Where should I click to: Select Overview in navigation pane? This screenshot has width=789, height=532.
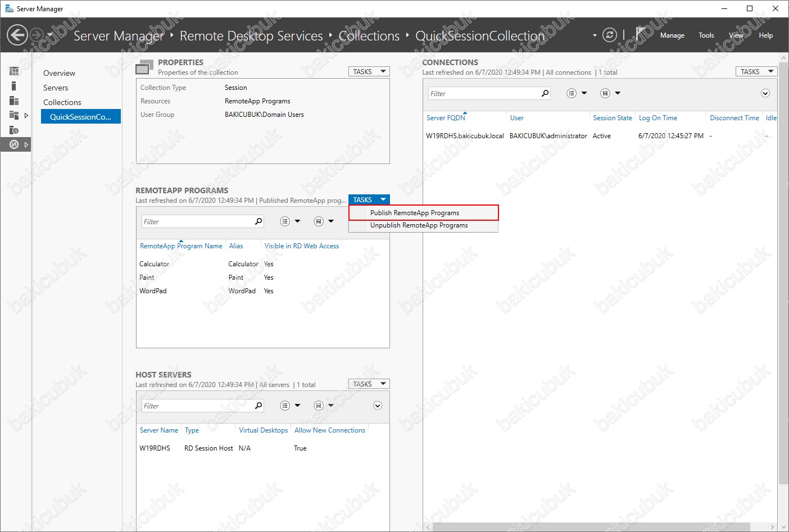pyautogui.click(x=59, y=73)
